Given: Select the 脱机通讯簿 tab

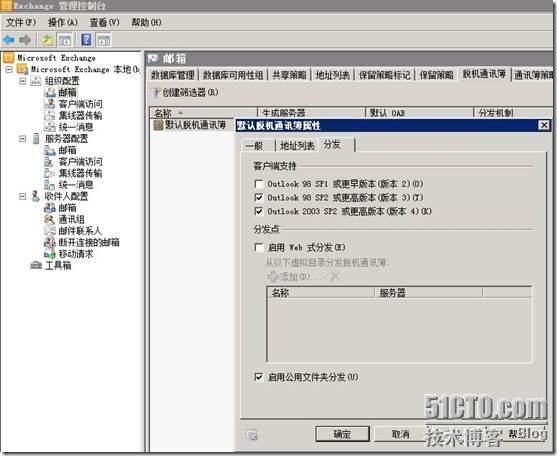Looking at the screenshot, I should 484,74.
